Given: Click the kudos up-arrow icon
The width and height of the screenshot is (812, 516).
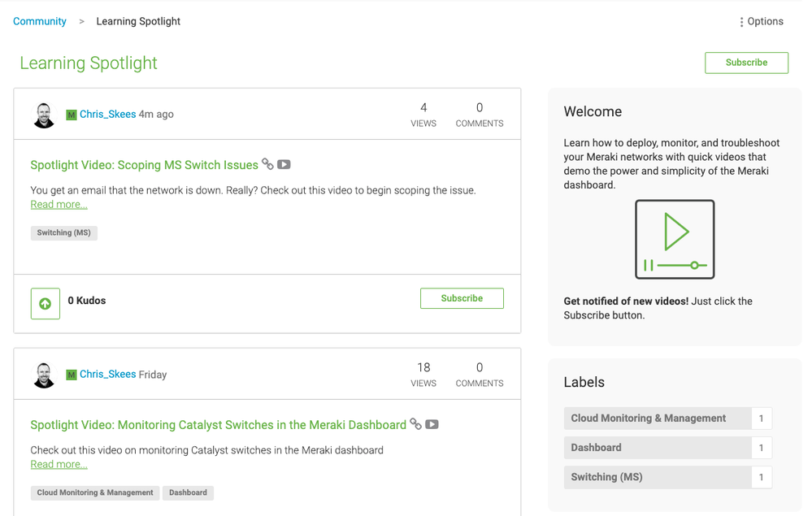Looking at the screenshot, I should 46,304.
